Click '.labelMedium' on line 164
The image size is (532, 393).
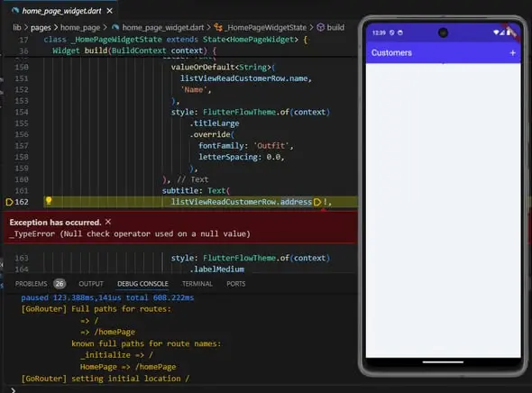(216, 270)
